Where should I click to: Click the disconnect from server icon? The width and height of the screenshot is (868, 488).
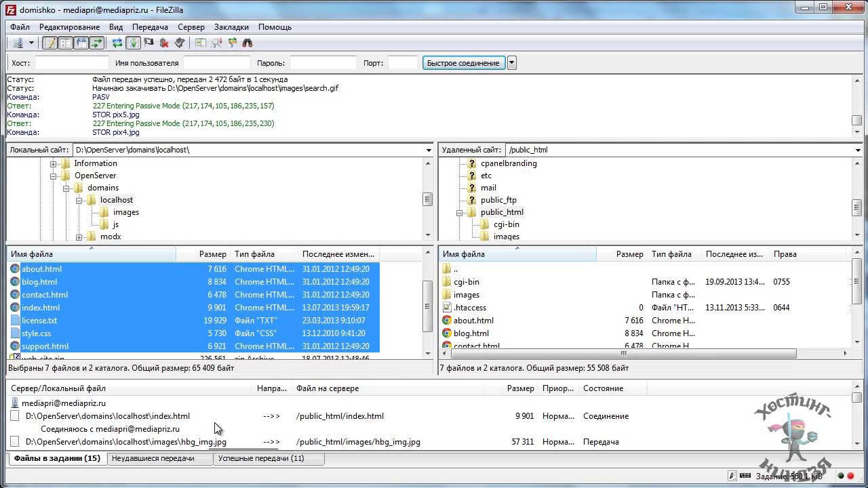[164, 43]
